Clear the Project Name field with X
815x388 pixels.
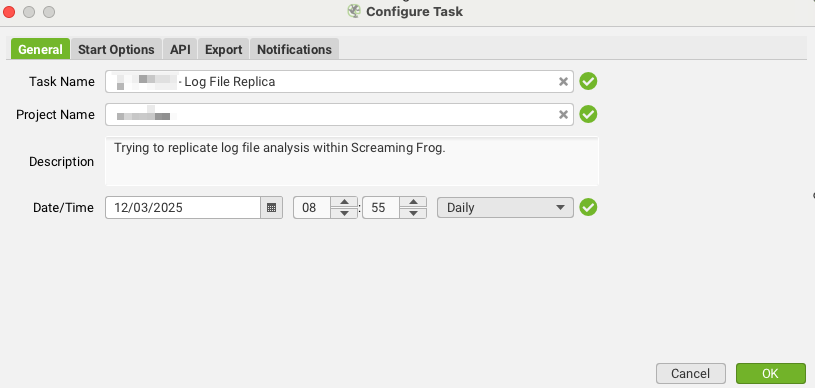coord(563,114)
